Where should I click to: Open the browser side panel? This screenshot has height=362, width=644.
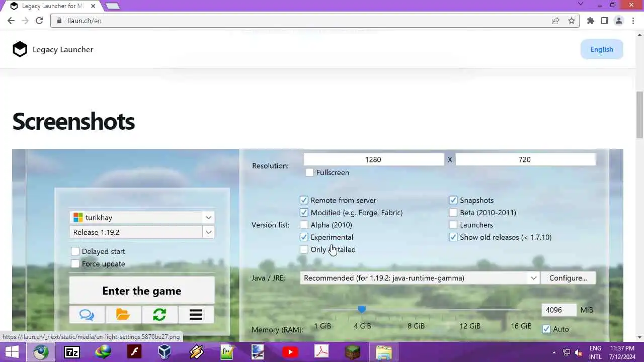[x=605, y=21]
